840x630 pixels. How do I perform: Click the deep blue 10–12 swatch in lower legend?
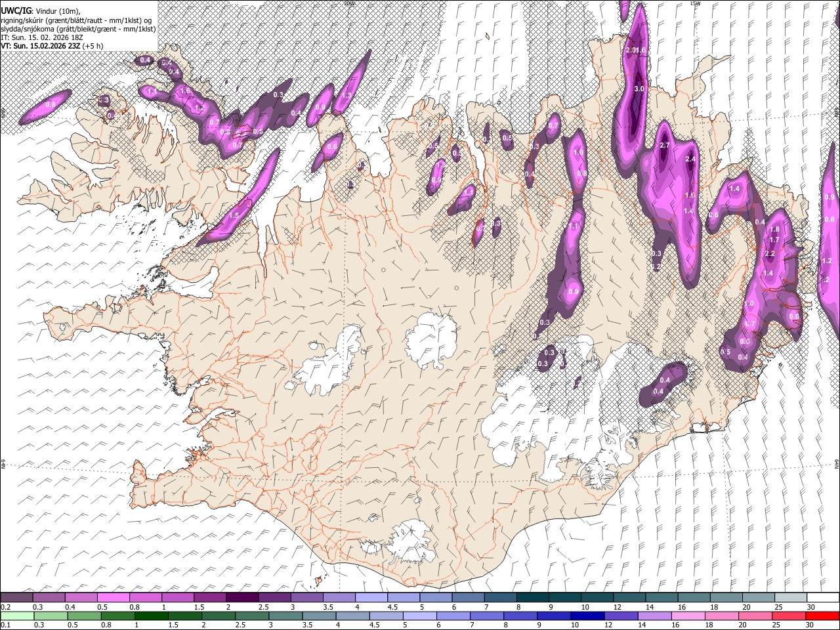tap(587, 616)
